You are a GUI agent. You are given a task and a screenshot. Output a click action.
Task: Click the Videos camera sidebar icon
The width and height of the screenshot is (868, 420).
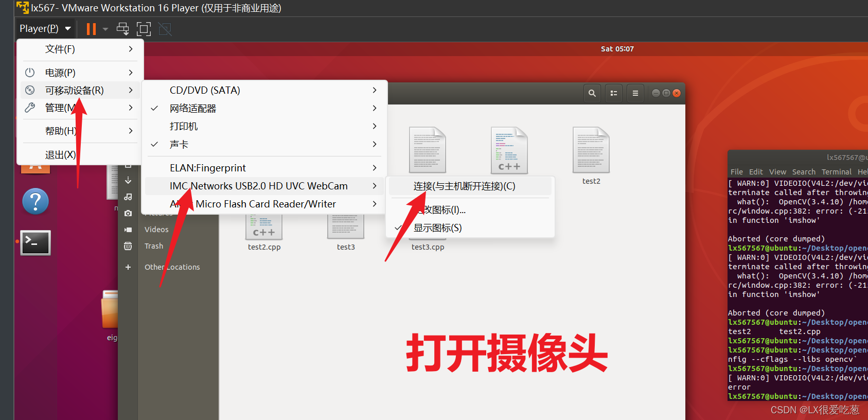click(128, 230)
